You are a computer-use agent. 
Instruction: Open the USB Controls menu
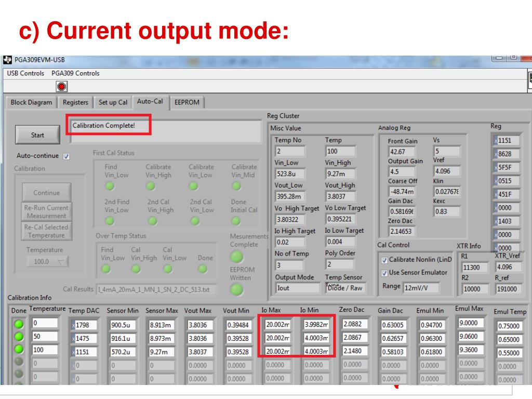[25, 73]
